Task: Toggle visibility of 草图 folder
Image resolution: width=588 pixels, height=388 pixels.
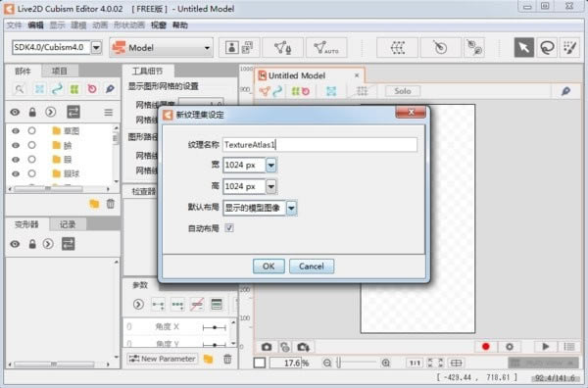Action: point(16,131)
